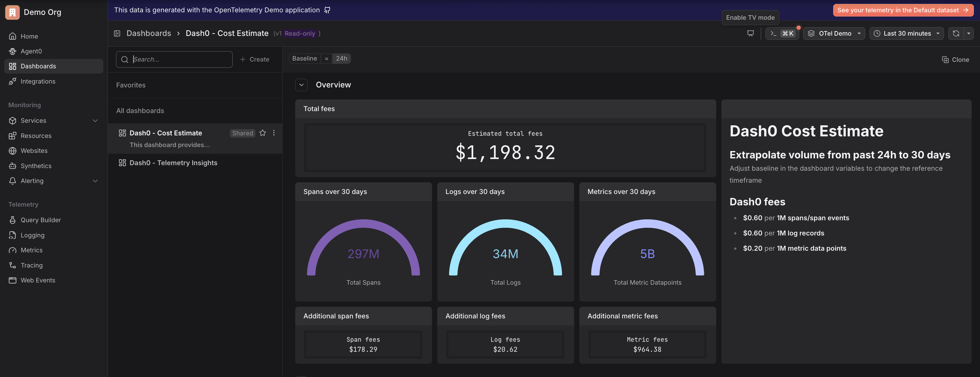The image size is (980, 377).
Task: Collapse the dashboard list sidebar icon
Action: pyautogui.click(x=117, y=33)
